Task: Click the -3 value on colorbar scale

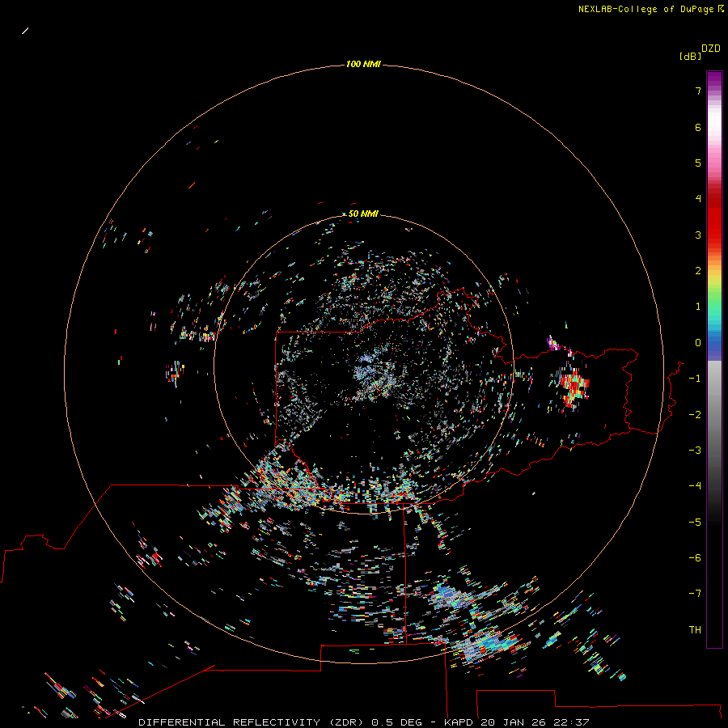Action: 695,451
